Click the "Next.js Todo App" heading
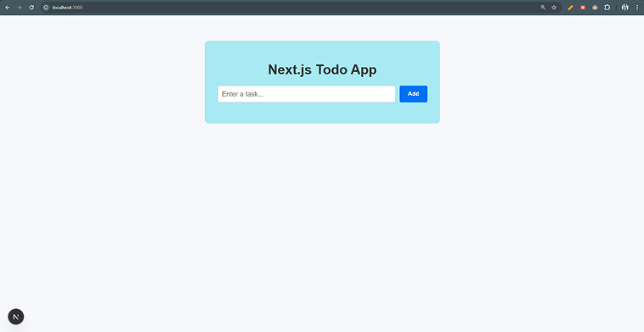The width and height of the screenshot is (644, 332). point(322,69)
